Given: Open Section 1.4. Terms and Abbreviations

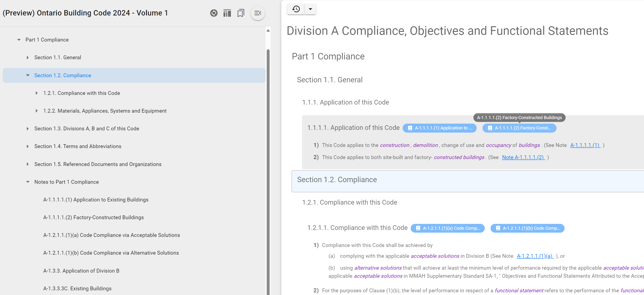Looking at the screenshot, I should (78, 146).
